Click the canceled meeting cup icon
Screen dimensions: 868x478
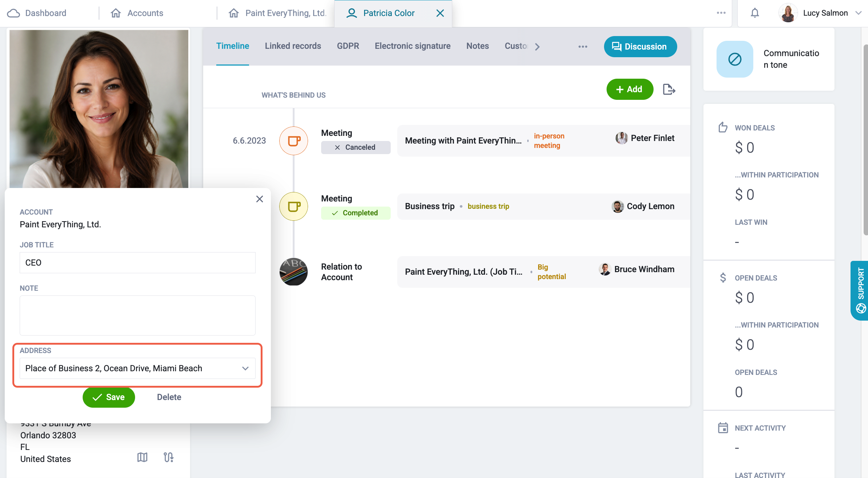pyautogui.click(x=293, y=141)
